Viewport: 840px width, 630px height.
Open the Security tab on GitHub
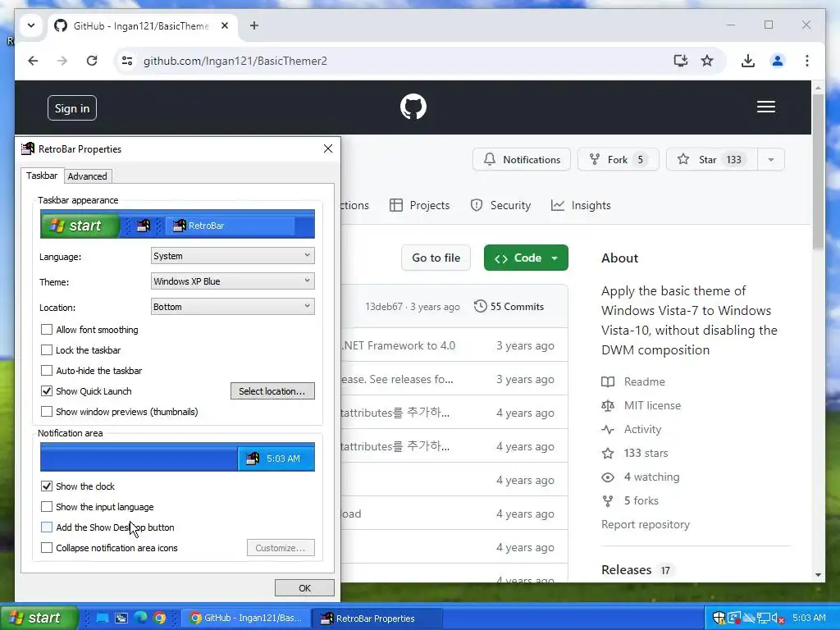[x=500, y=205]
